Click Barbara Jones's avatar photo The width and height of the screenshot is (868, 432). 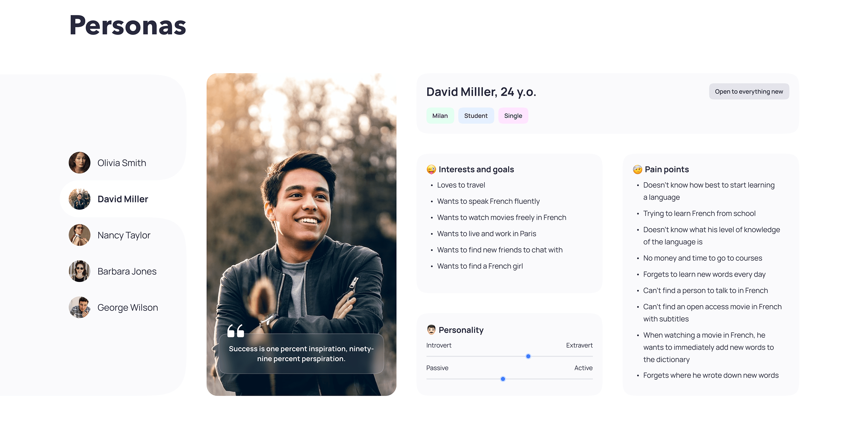(x=80, y=271)
